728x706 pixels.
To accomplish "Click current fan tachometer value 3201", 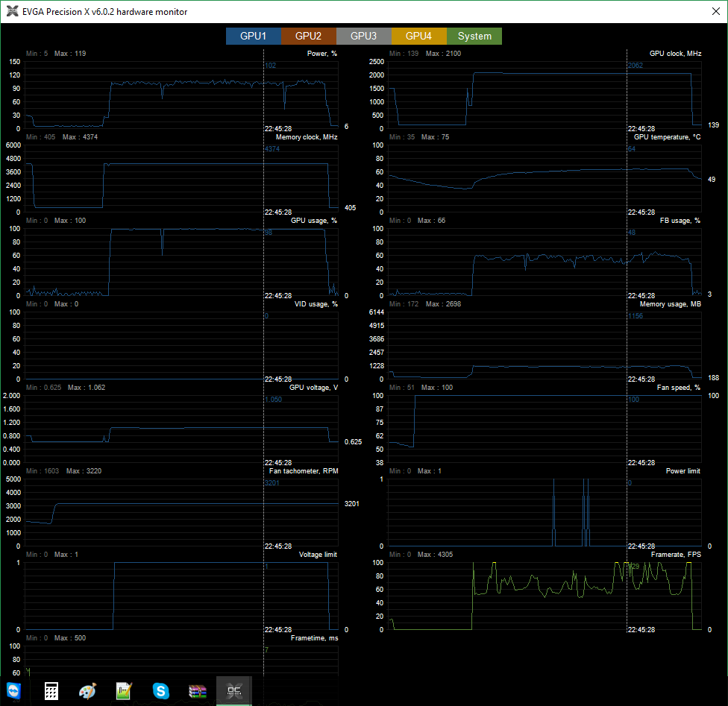I will [351, 504].
